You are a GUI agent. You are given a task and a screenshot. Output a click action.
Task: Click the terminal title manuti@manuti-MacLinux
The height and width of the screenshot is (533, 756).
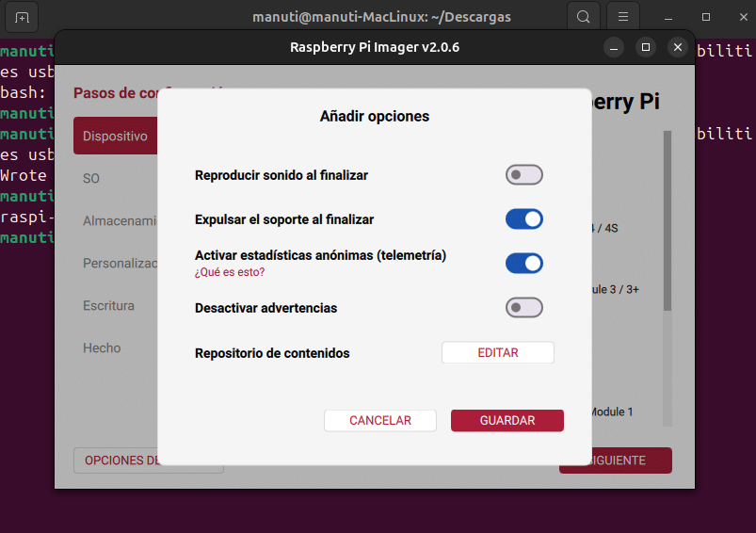[x=340, y=17]
